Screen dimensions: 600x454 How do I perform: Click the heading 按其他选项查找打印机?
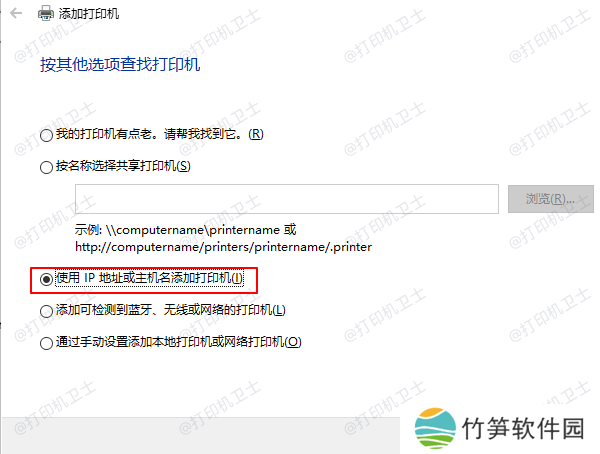click(x=120, y=64)
